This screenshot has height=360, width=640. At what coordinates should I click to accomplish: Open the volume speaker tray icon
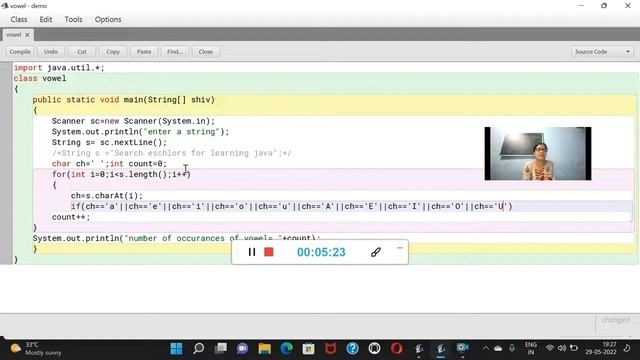tap(562, 349)
